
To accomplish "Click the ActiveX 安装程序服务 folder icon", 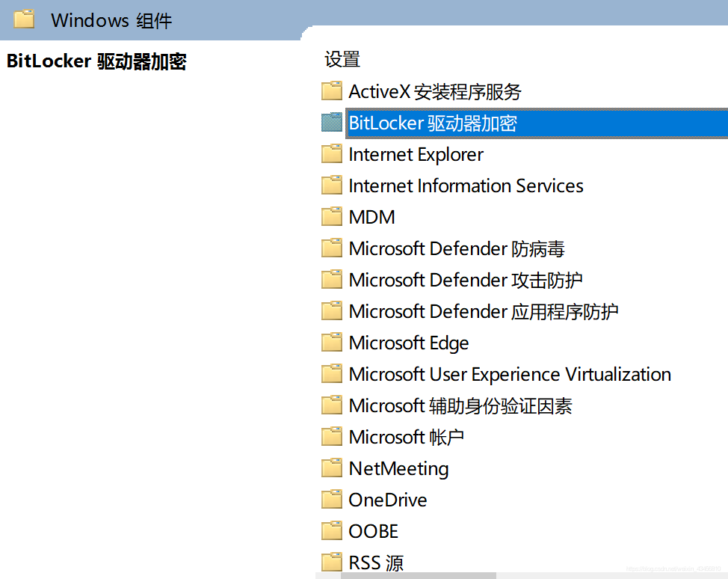I will (x=332, y=91).
